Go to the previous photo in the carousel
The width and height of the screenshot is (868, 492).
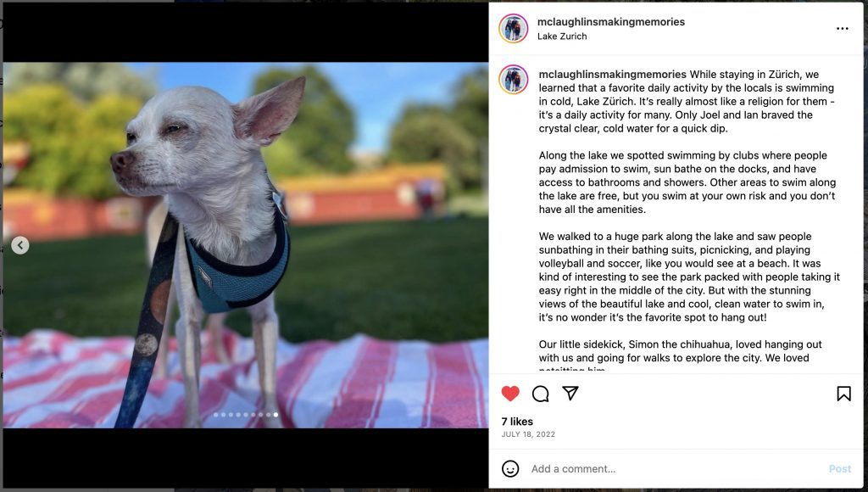click(x=20, y=245)
